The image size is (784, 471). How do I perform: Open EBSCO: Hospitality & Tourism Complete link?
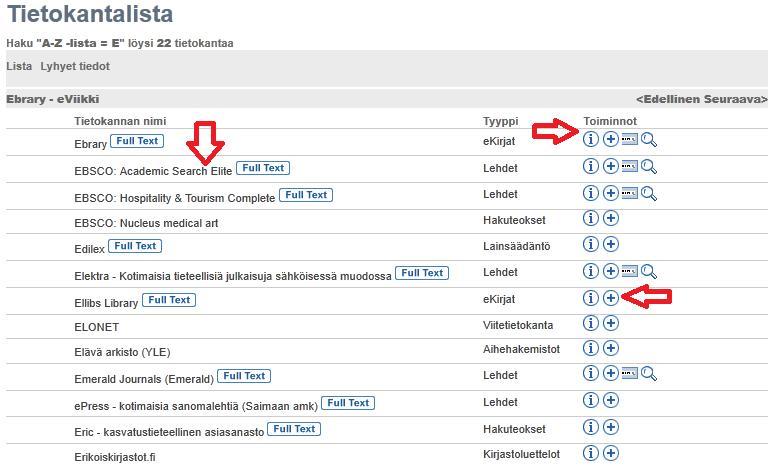pos(174,198)
